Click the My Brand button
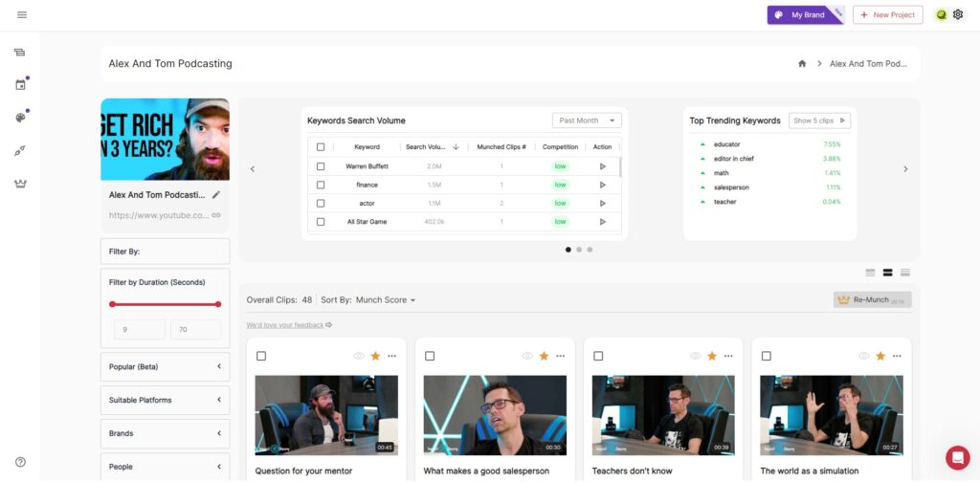Screen dimensions: 980x482 (x=804, y=14)
